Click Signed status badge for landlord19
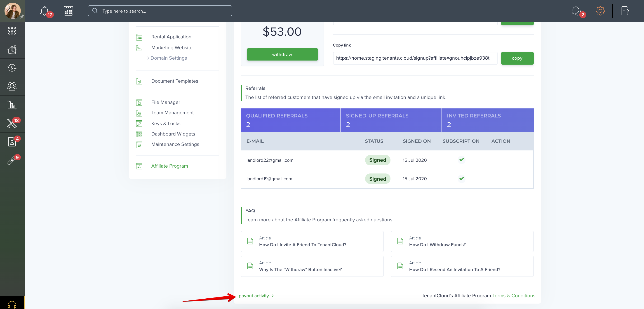This screenshot has width=644, height=309. click(378, 179)
